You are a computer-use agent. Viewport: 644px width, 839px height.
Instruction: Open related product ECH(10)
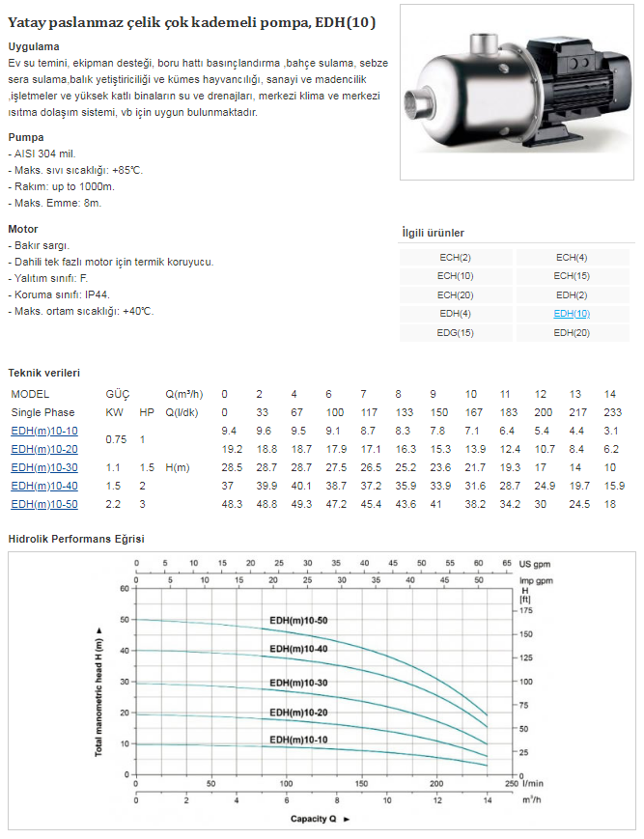tap(455, 276)
